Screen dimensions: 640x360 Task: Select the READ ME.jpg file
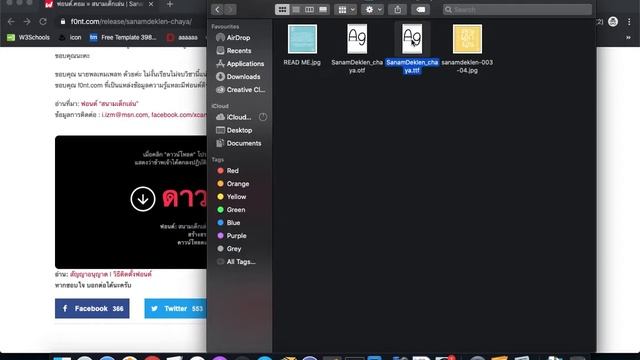(x=302, y=44)
